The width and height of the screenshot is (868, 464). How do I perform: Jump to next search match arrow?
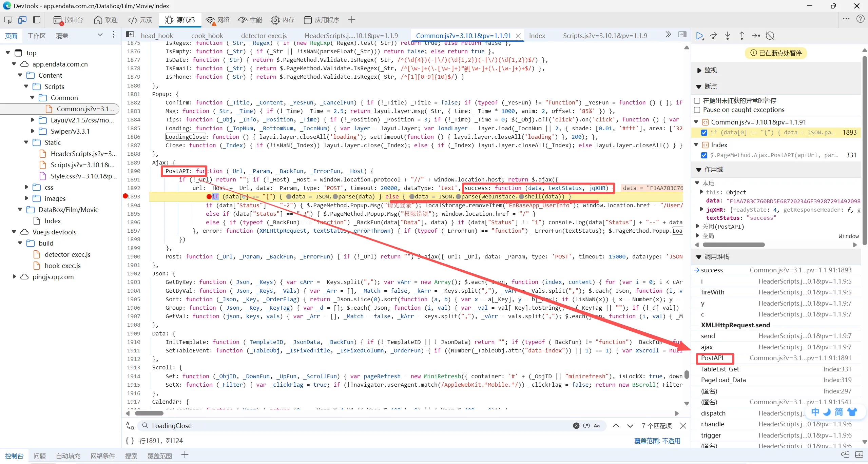click(x=630, y=426)
